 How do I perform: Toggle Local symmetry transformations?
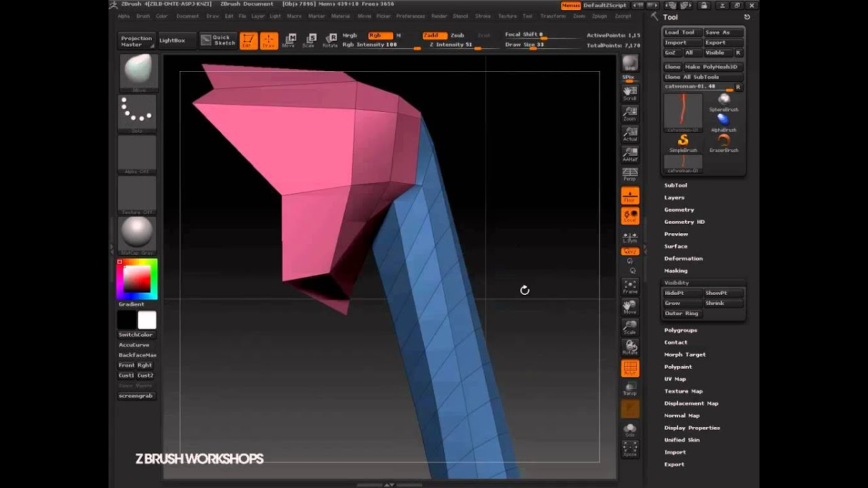630,216
